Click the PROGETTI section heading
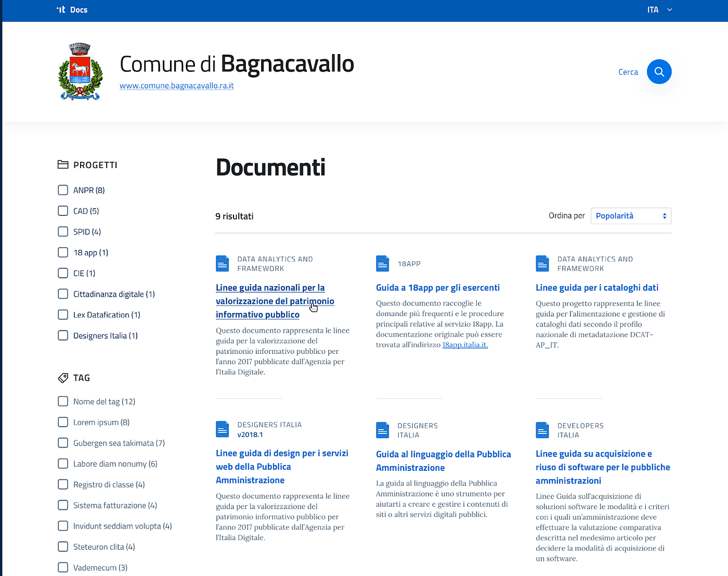The image size is (728, 576). click(x=95, y=165)
